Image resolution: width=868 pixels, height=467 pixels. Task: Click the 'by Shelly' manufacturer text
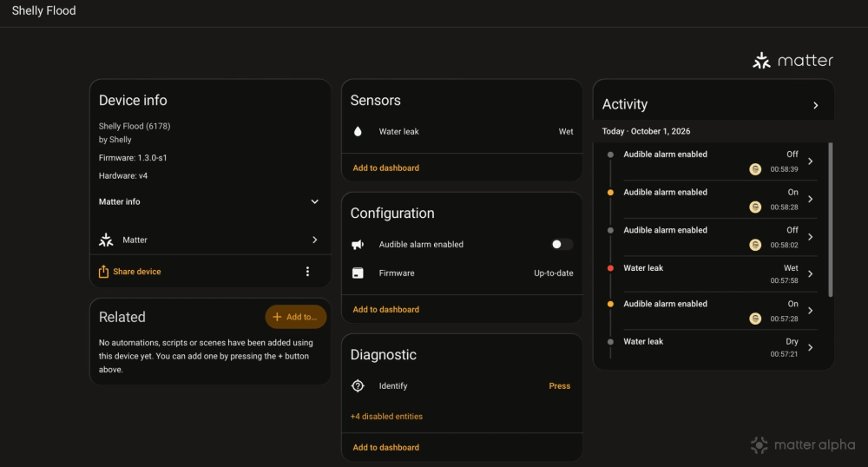pyautogui.click(x=115, y=140)
